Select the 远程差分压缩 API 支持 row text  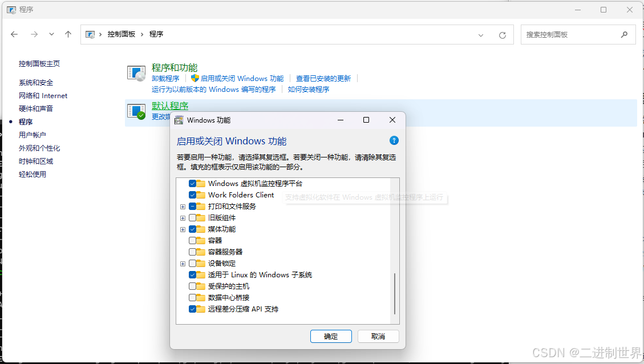tap(243, 309)
